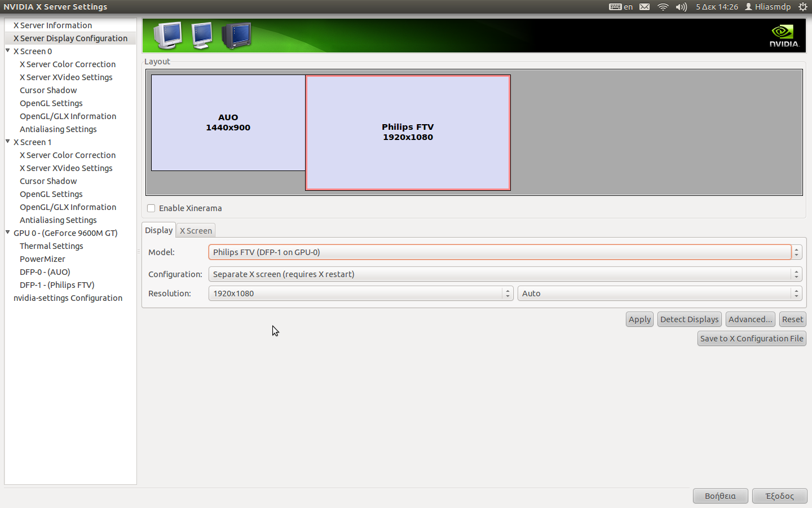Switch to the Display tab
The width and height of the screenshot is (812, 508).
(x=159, y=230)
